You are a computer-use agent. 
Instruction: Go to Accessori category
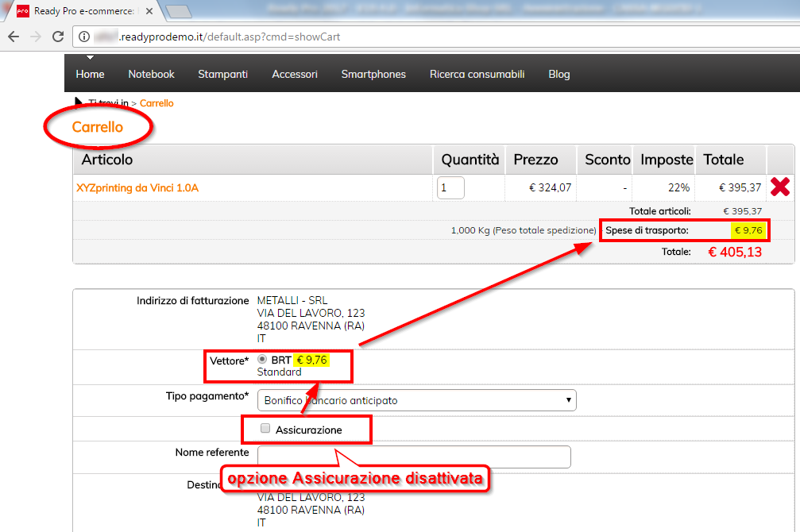click(295, 75)
